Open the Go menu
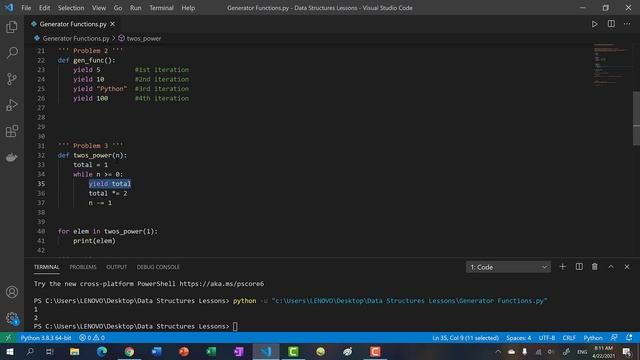The height and width of the screenshot is (360, 640). click(x=118, y=8)
